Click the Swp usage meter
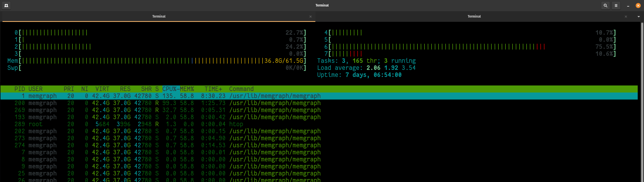The width and height of the screenshot is (644, 182). click(x=157, y=68)
